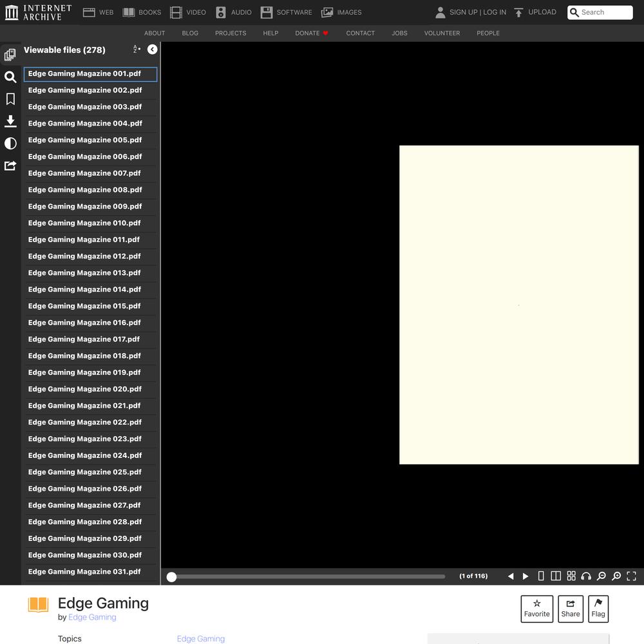644x644 pixels.
Task: Select Edge Gaming Magazine 016.pdf
Action: [x=90, y=323]
